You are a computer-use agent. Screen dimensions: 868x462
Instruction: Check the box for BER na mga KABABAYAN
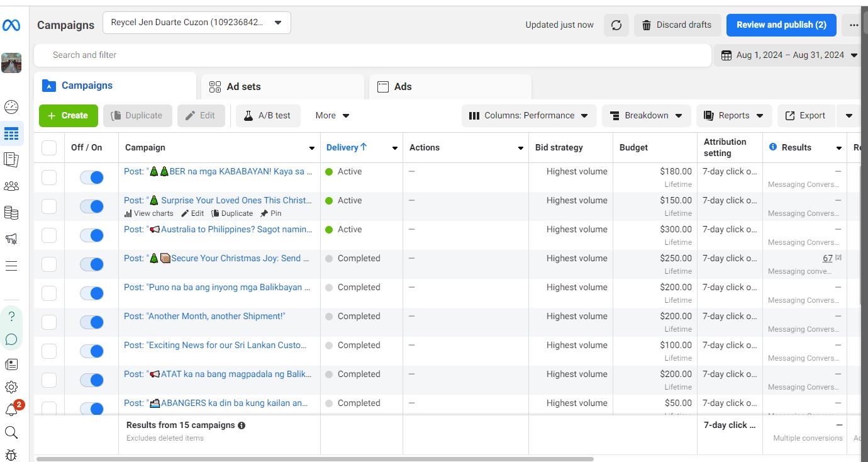[49, 177]
